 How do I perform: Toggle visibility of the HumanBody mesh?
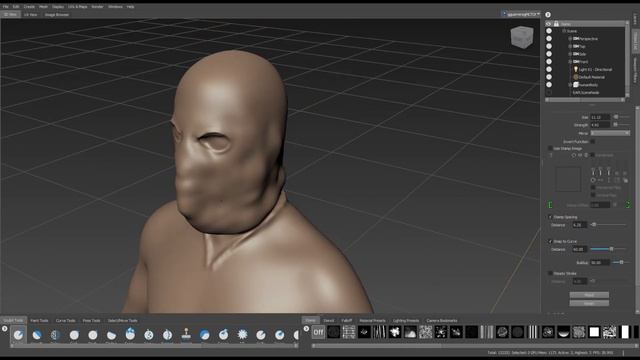point(549,85)
